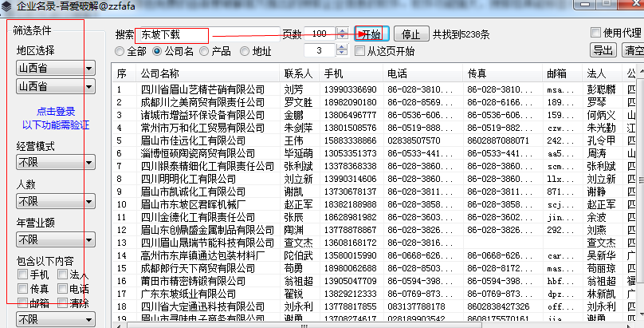Click the 清空 button beside 导出
The height and width of the screenshot is (328, 644).
633,50
